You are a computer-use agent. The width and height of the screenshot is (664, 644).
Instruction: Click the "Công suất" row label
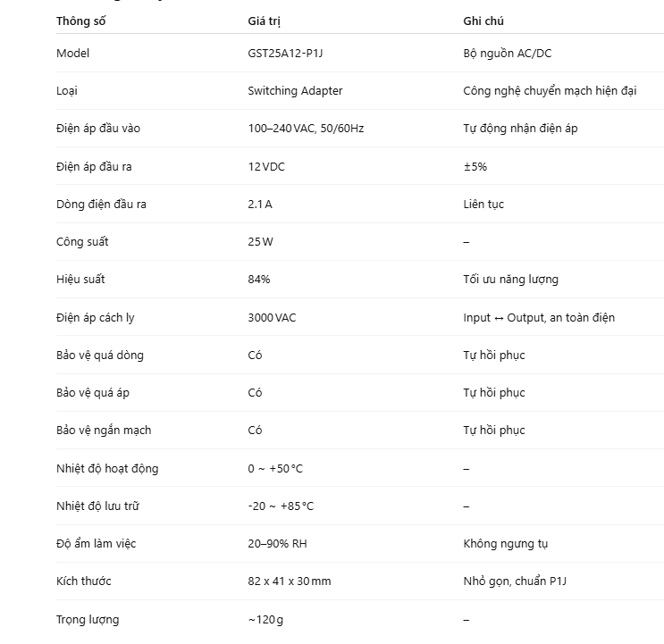pos(82,242)
